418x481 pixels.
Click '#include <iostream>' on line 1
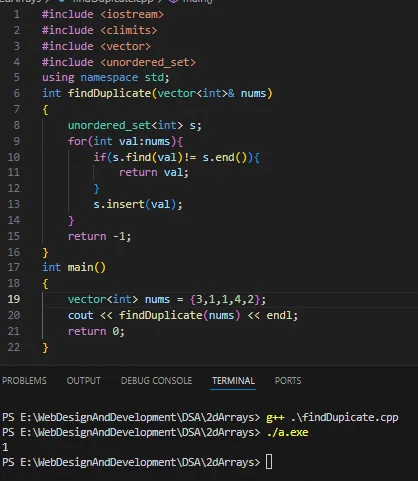point(103,14)
